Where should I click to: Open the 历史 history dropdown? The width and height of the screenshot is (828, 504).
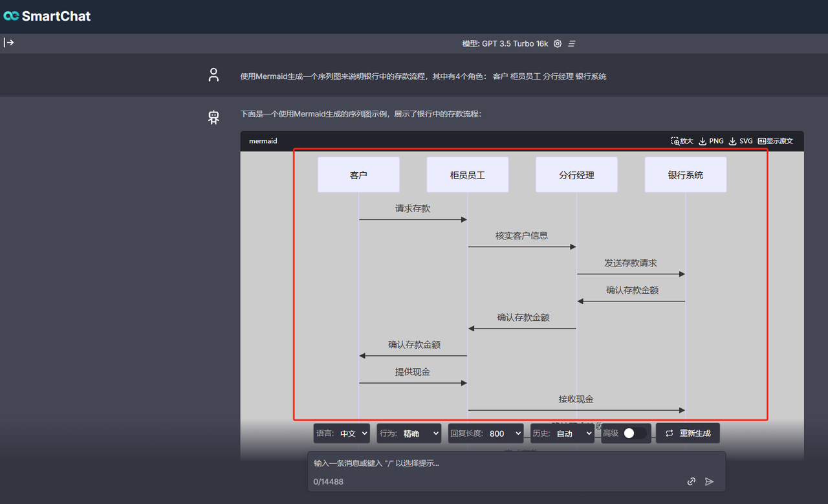pyautogui.click(x=562, y=433)
